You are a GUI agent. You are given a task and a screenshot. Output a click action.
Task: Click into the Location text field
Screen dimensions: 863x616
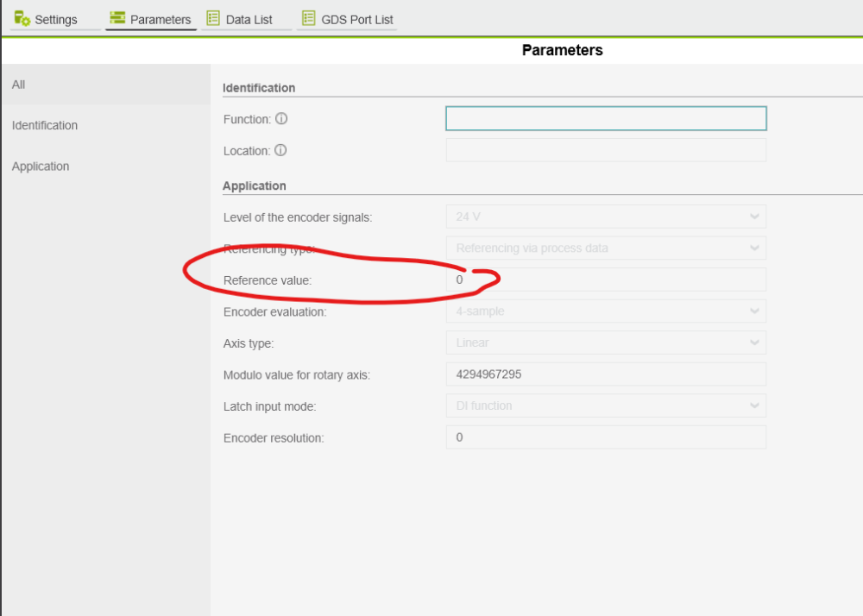[x=606, y=151]
